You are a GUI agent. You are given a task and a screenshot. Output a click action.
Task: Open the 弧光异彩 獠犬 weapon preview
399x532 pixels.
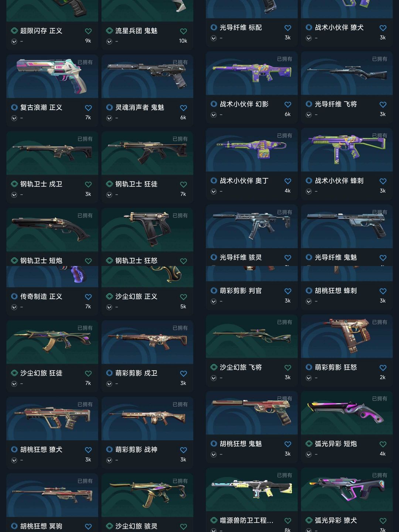347,489
